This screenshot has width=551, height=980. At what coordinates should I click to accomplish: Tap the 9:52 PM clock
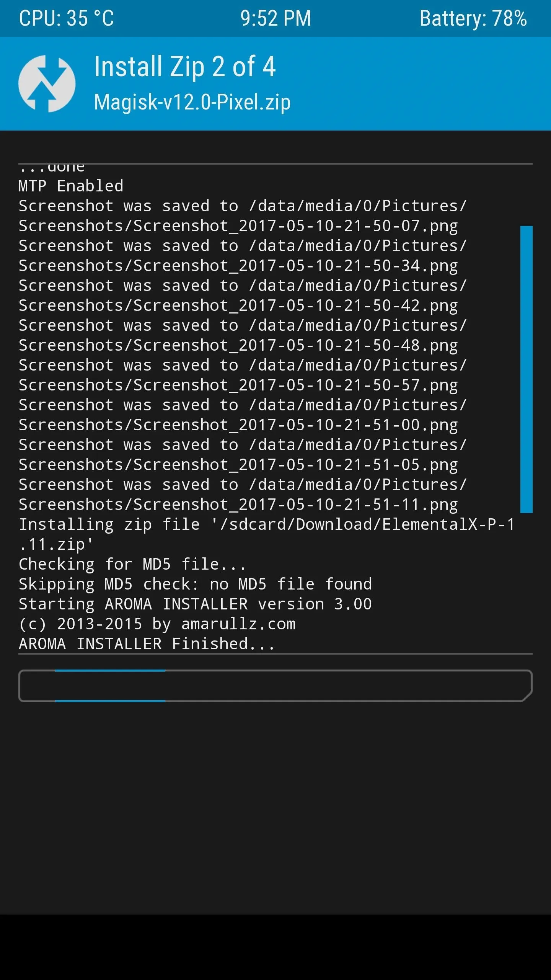pyautogui.click(x=275, y=18)
